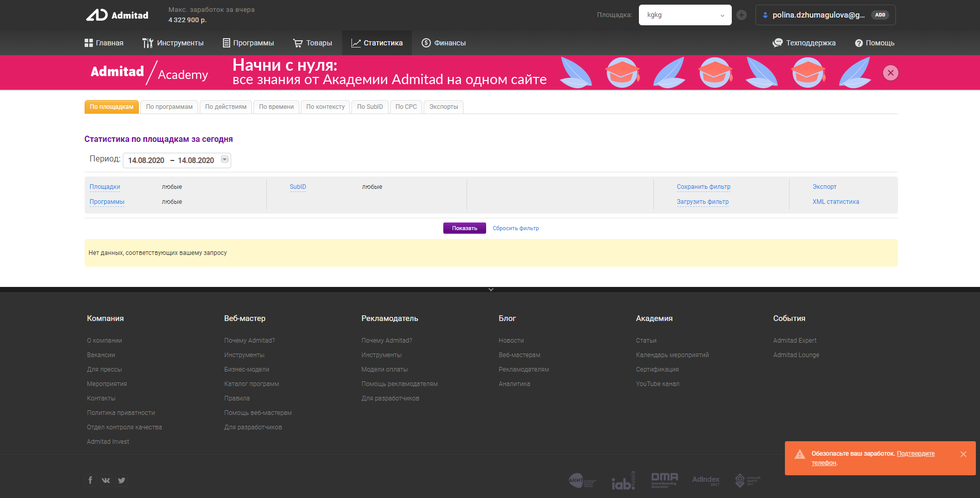This screenshot has width=980, height=498.
Task: Open the Помощь help page
Action: tap(875, 43)
